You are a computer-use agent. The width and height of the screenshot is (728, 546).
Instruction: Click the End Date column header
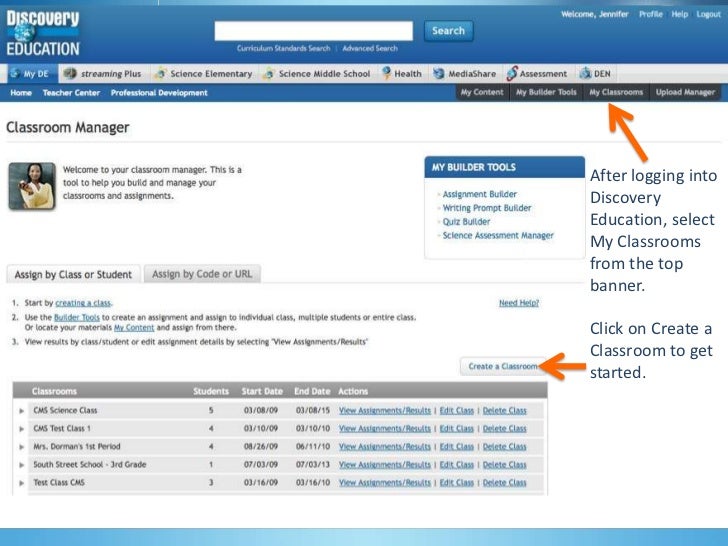click(312, 391)
